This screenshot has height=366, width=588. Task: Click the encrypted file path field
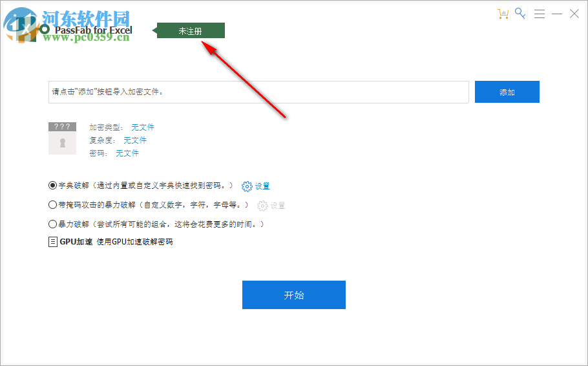point(258,92)
